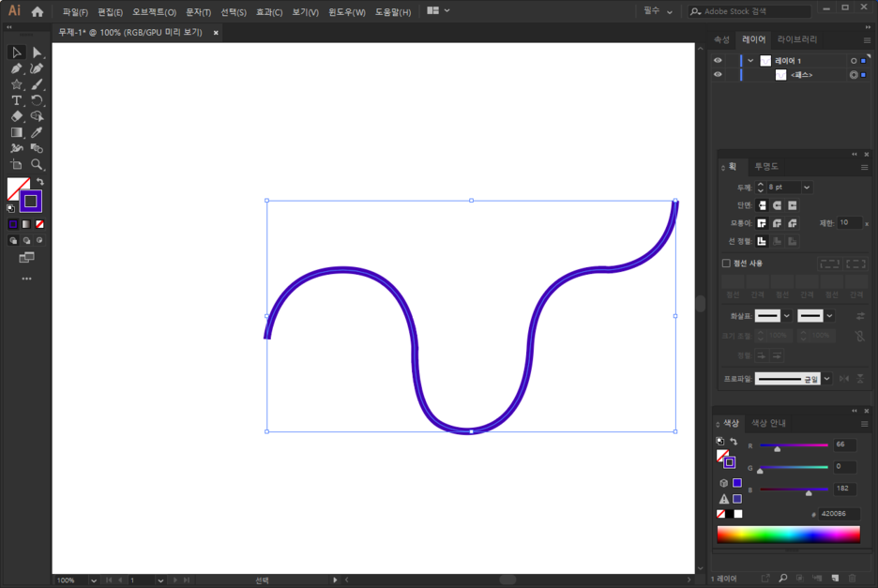Select the Curvature tool
This screenshot has width=878, height=588.
point(37,68)
